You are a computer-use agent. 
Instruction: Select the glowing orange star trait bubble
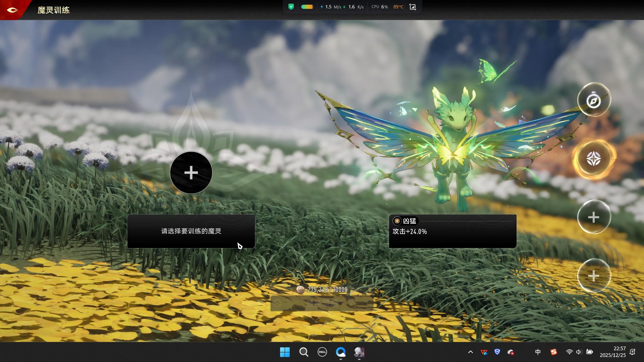tap(594, 159)
